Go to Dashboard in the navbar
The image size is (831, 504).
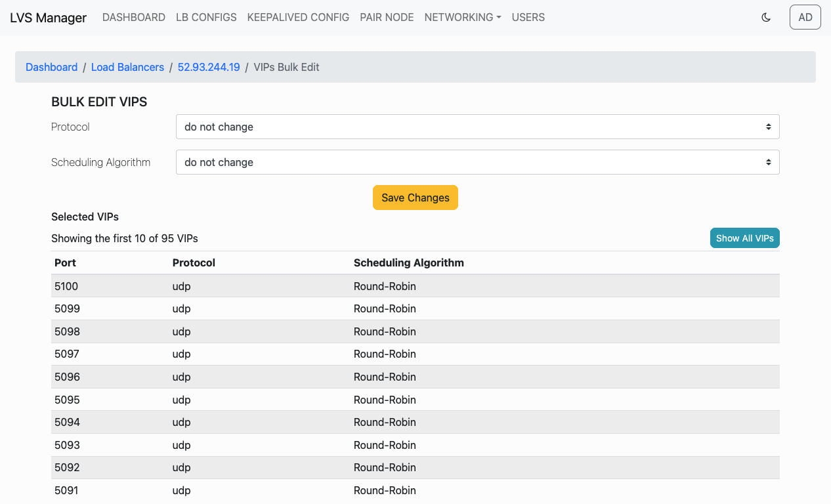134,18
